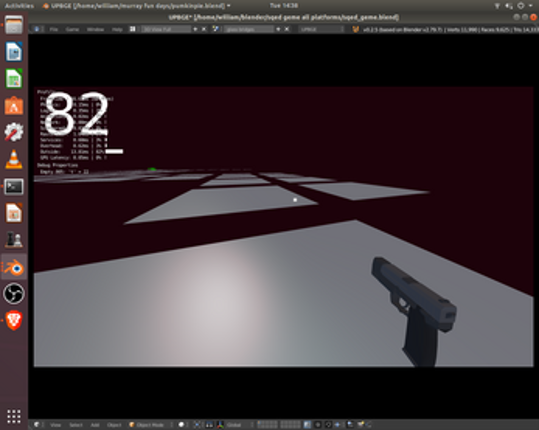Delete the current scene
Screen dimensions: 539x430
[287, 29]
